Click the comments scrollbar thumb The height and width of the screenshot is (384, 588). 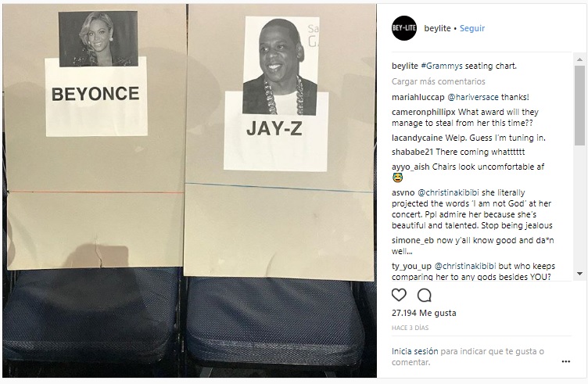[x=579, y=105]
